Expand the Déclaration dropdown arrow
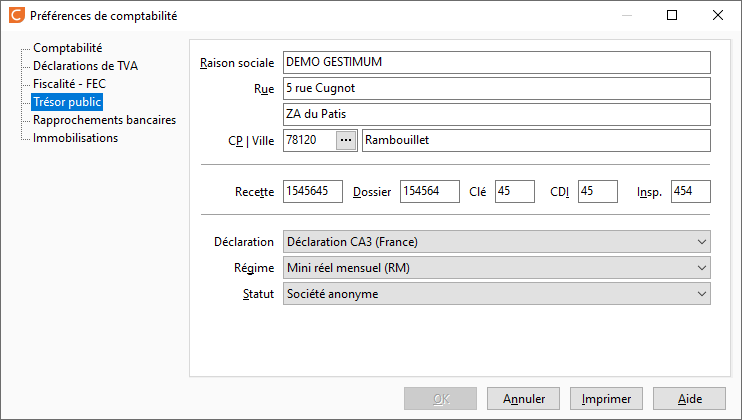The height and width of the screenshot is (420, 742). tap(701, 242)
